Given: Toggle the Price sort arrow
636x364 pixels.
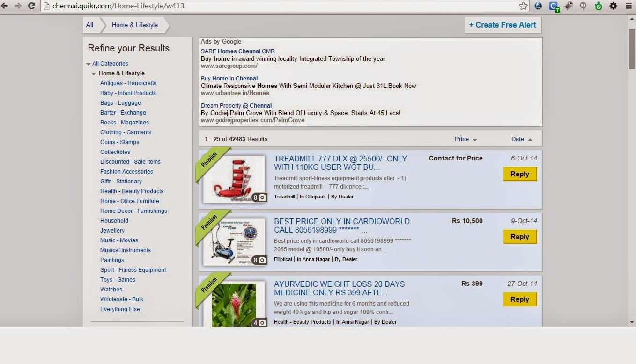Looking at the screenshot, I should 474,139.
